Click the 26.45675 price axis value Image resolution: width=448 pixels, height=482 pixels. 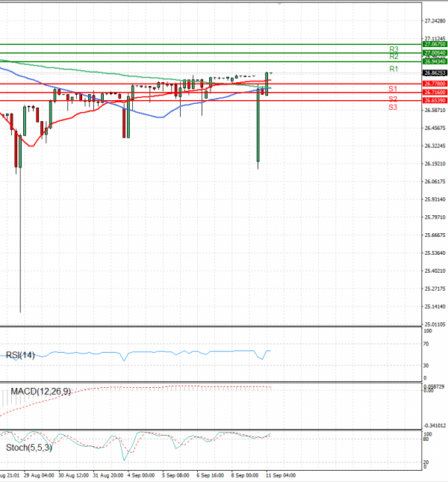[x=435, y=128]
